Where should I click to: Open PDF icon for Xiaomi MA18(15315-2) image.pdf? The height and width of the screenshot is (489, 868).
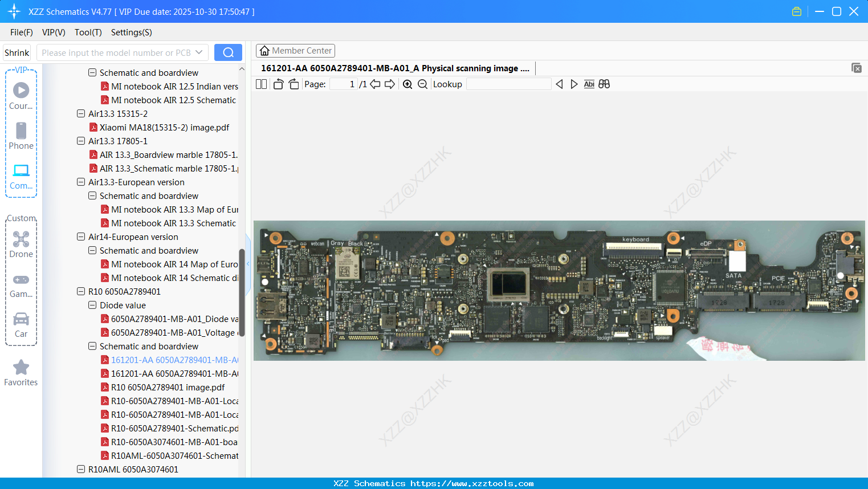coord(93,127)
